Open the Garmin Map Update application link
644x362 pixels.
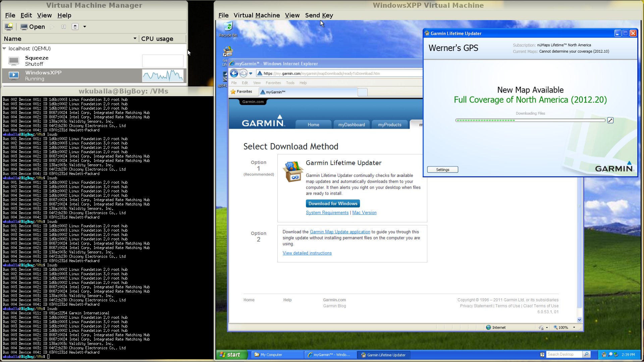(340, 232)
